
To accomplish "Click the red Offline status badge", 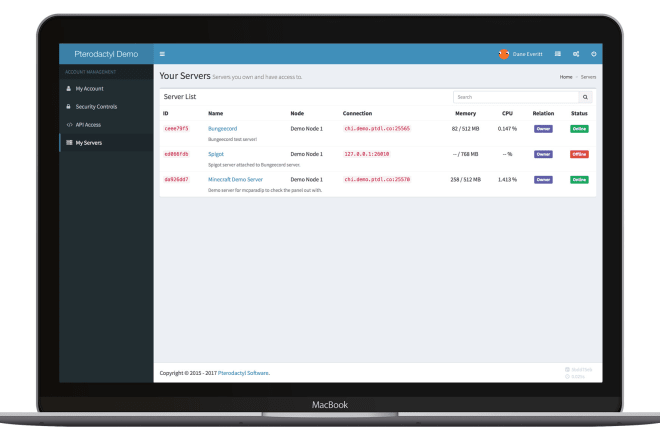I will (579, 154).
